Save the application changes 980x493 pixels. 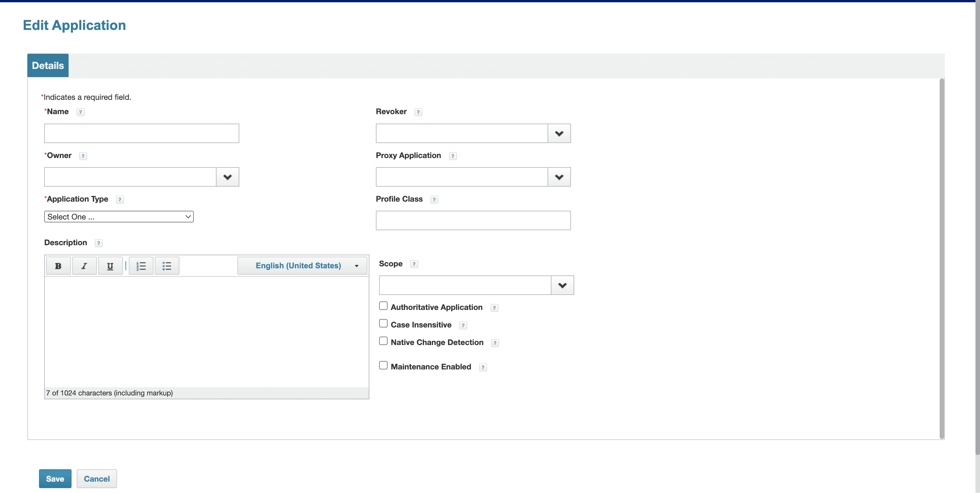55,479
